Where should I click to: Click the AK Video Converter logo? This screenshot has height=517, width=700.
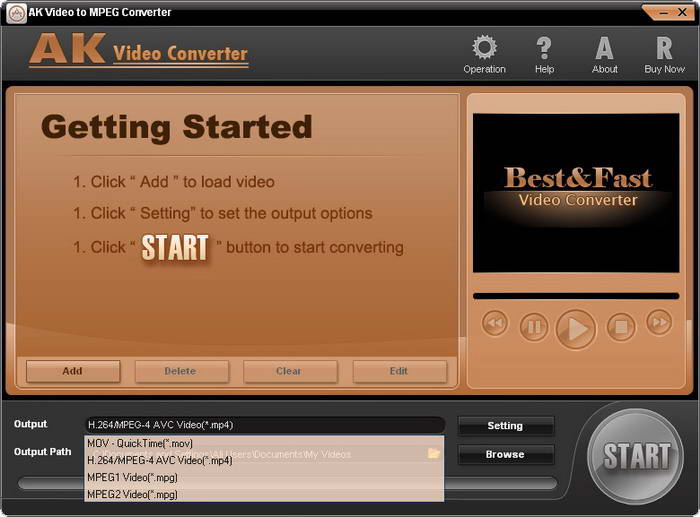pos(138,50)
